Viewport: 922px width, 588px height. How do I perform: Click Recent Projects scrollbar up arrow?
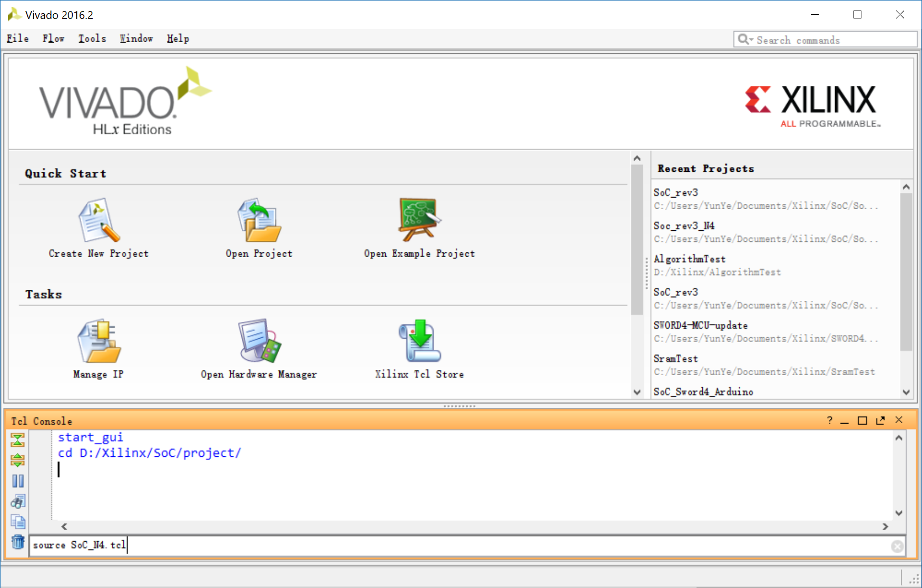point(906,187)
